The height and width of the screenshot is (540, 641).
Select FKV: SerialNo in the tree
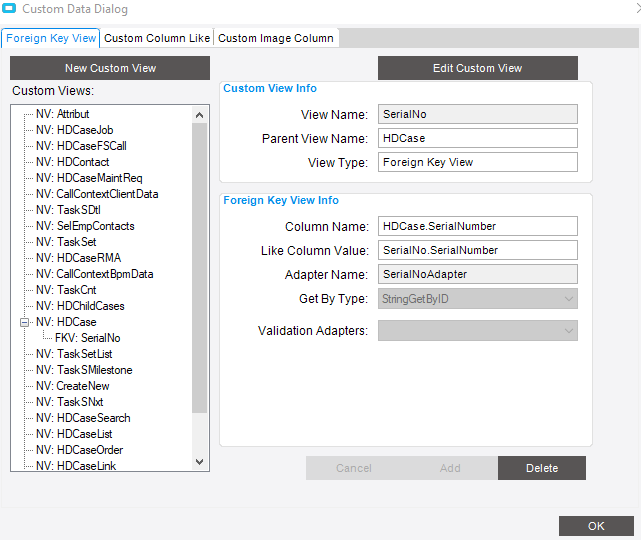(88, 338)
